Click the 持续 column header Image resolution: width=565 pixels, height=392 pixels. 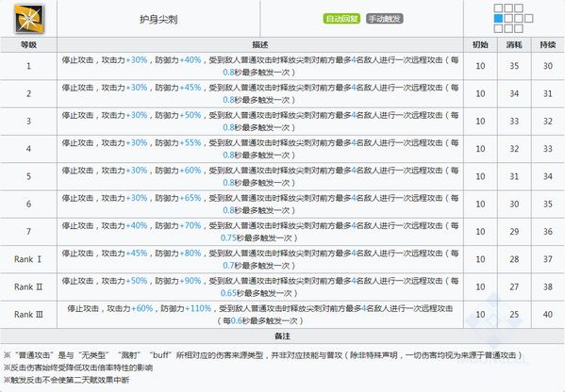pyautogui.click(x=548, y=44)
